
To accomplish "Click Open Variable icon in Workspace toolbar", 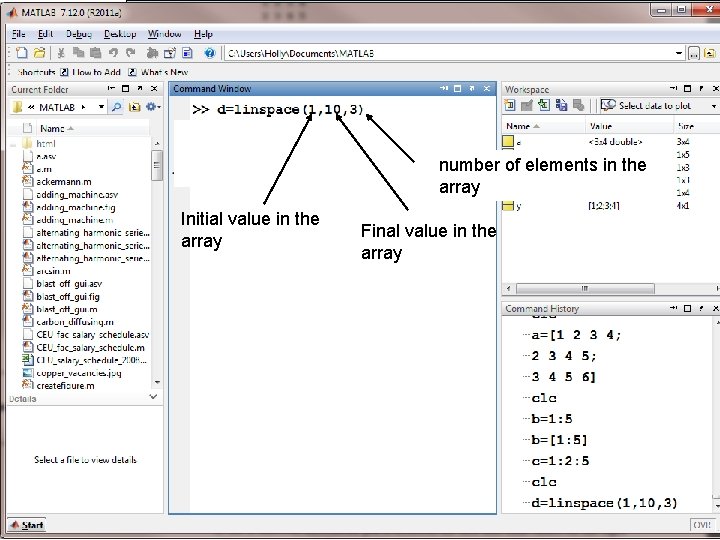I will click(x=527, y=106).
